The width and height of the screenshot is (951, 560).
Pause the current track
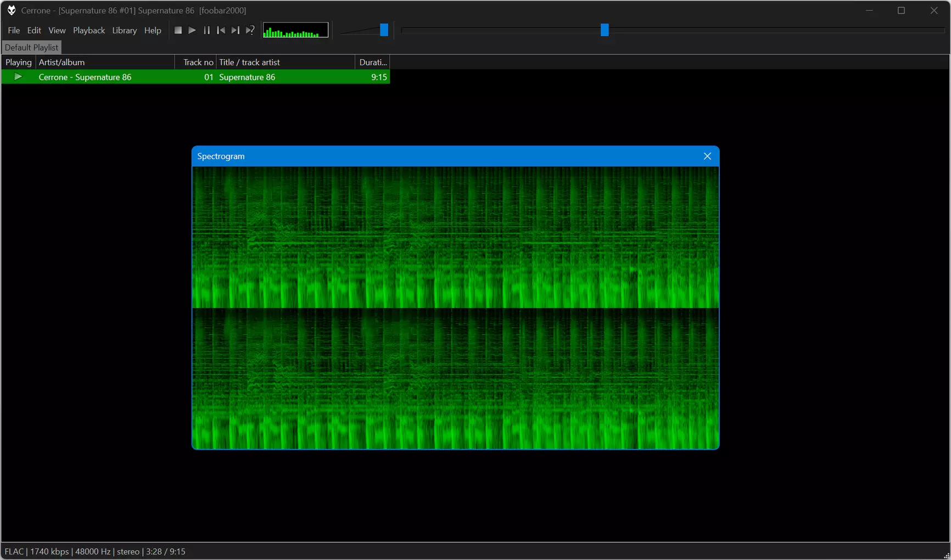click(206, 30)
